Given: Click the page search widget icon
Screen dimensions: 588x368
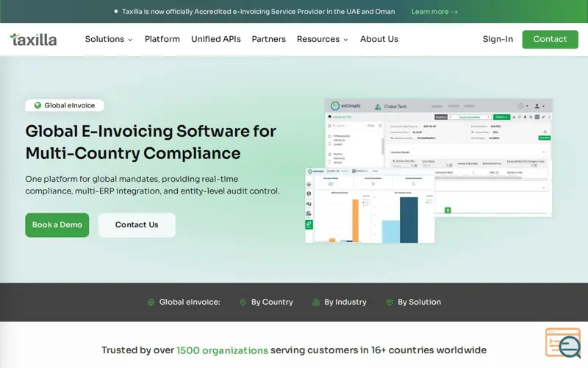Looking at the screenshot, I should [564, 343].
